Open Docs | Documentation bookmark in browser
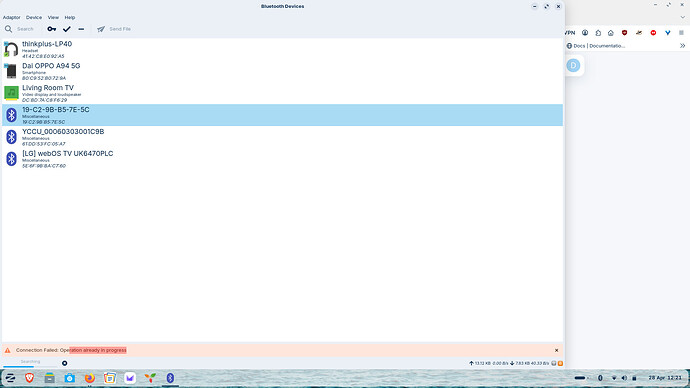This screenshot has height=388, width=690. pos(595,46)
